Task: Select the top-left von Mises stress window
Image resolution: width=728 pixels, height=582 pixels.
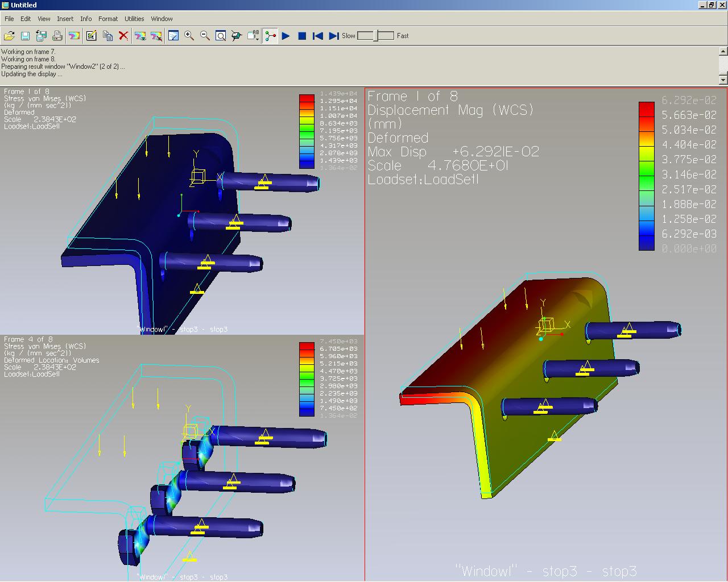Action: pyautogui.click(x=182, y=210)
